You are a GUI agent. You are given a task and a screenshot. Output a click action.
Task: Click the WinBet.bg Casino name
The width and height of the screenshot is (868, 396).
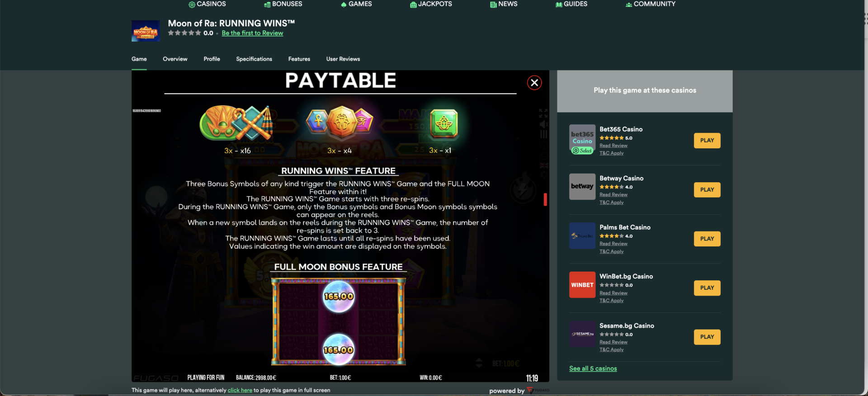point(626,276)
